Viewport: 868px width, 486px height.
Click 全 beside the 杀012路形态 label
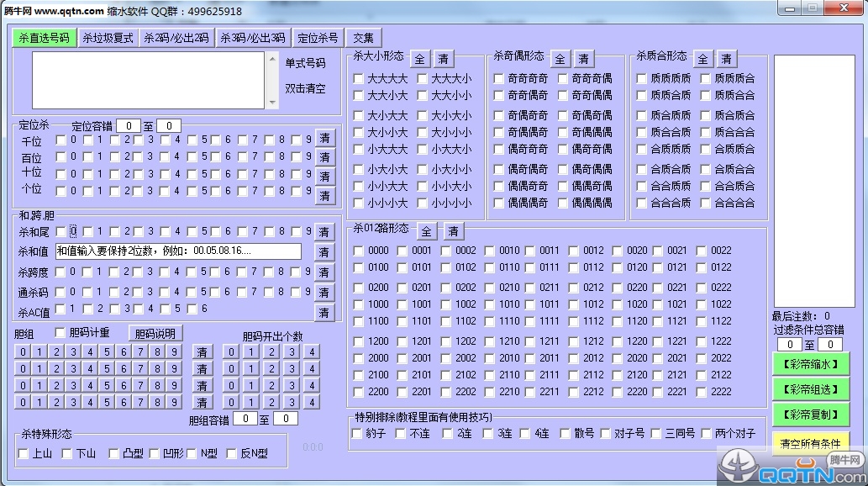point(426,230)
